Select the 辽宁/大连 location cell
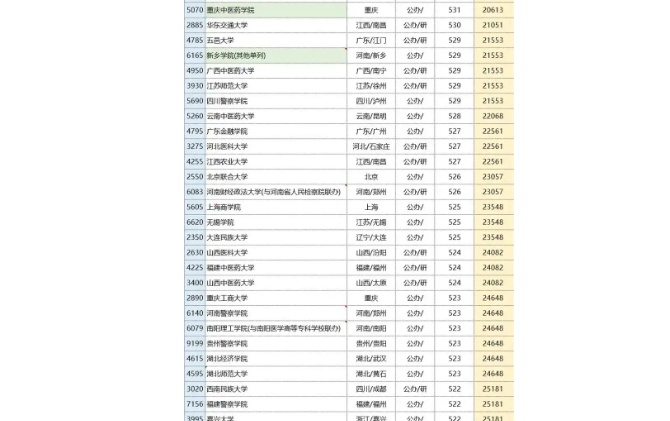 pos(371,237)
